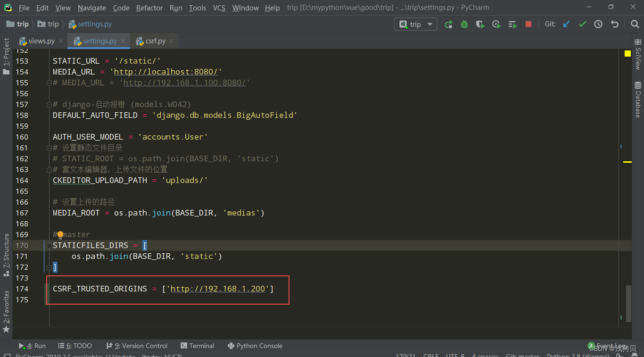
Task: Jump to the yellow warning stripe marker
Action: (627, 162)
